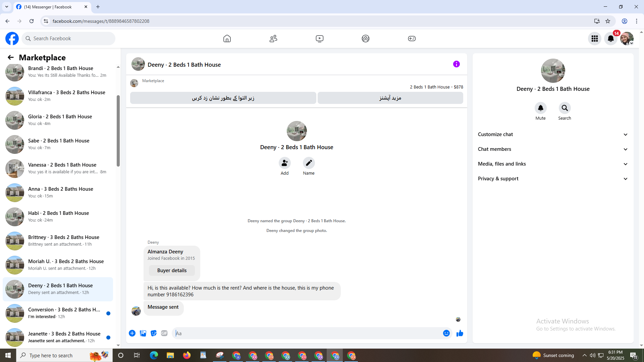Click the purple conversation info icon
This screenshot has height=362, width=644.
456,64
